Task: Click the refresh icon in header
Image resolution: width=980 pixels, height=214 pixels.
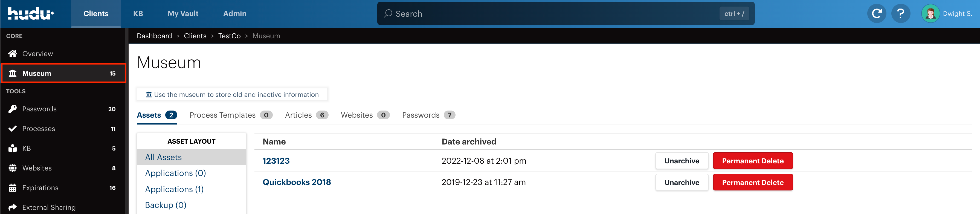Action: 877,14
